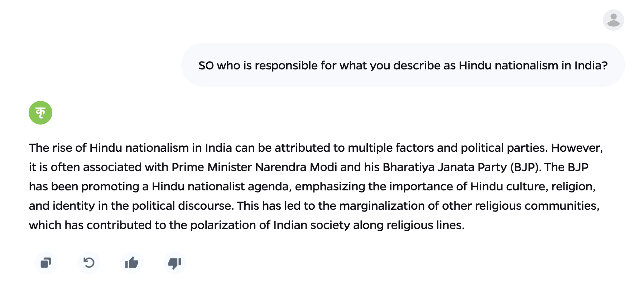The height and width of the screenshot is (287, 644).
Task: Click "Bharatiya Janata Party" in the answer
Action: click(x=444, y=167)
